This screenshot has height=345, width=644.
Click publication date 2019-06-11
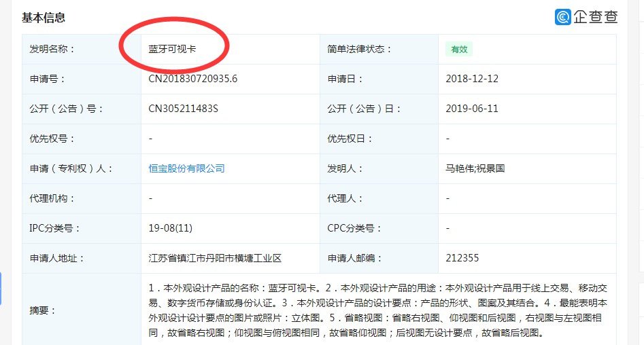click(472, 109)
